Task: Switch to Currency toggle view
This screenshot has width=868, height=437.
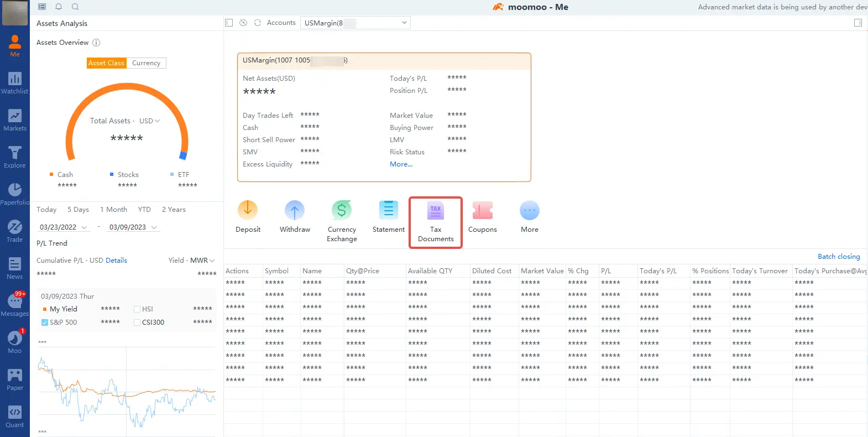Action: click(147, 63)
